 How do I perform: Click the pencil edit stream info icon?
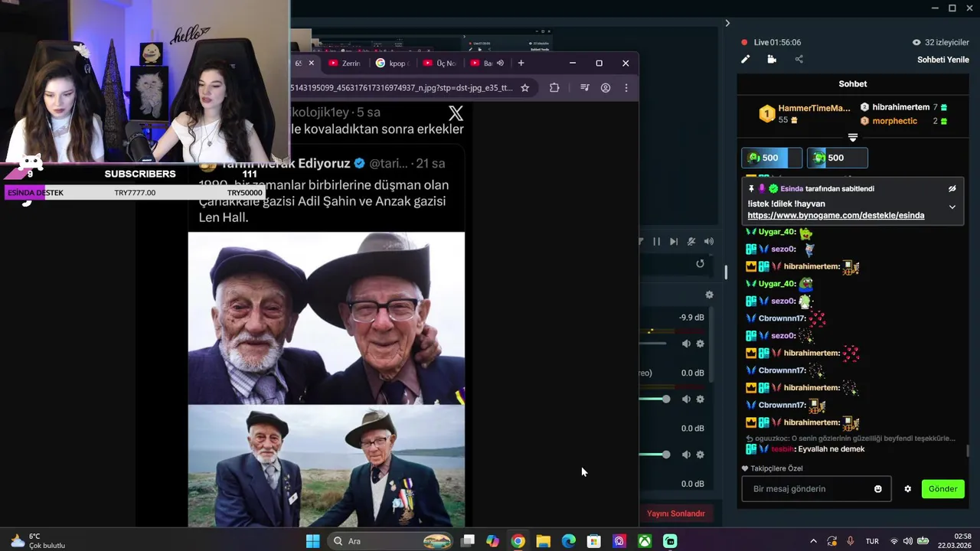(745, 59)
